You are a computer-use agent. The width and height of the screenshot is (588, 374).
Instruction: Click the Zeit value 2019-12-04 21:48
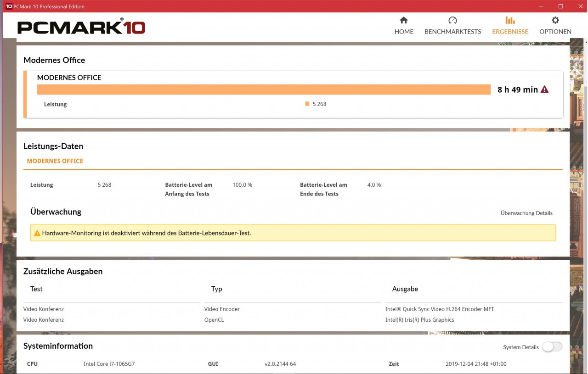(476, 364)
